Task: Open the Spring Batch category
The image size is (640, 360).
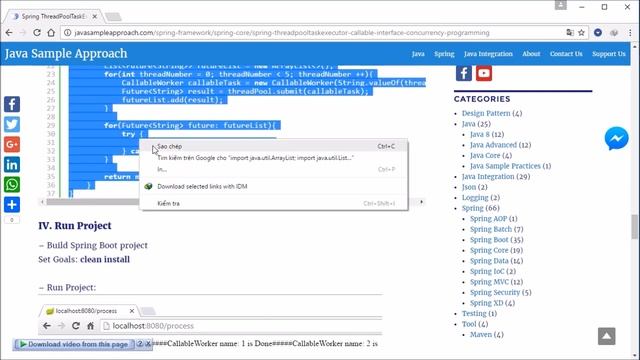Action: click(x=491, y=229)
